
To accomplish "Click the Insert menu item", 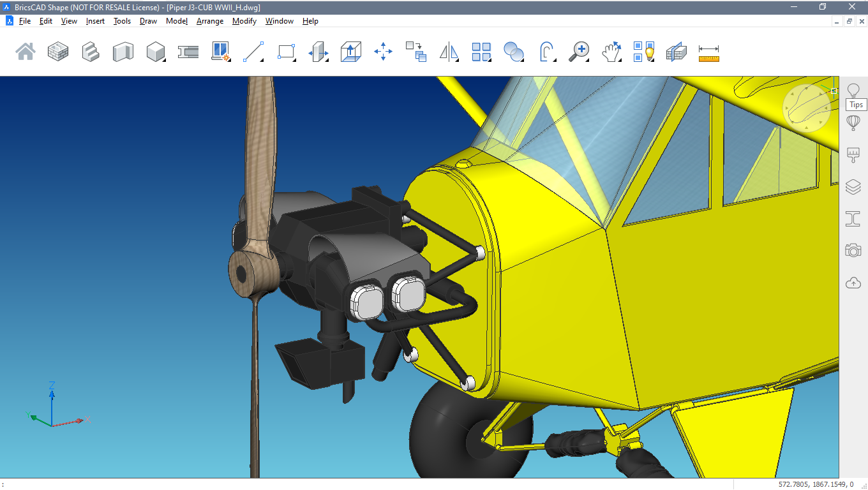I will point(95,21).
